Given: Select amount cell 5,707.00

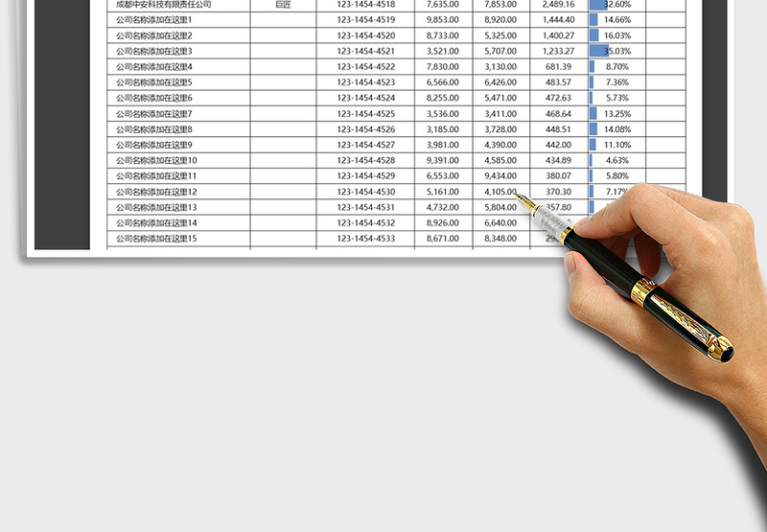Looking at the screenshot, I should pyautogui.click(x=500, y=52).
